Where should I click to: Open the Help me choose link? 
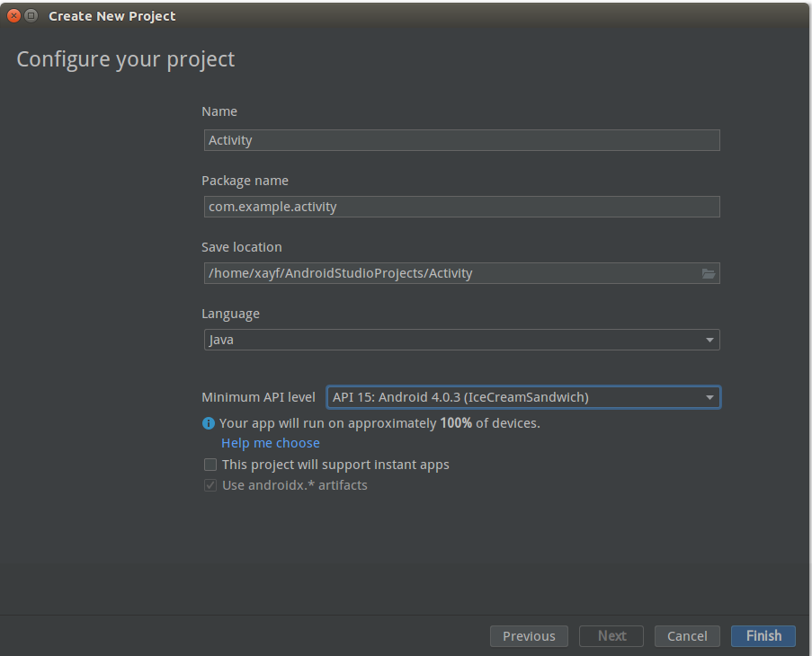point(271,443)
